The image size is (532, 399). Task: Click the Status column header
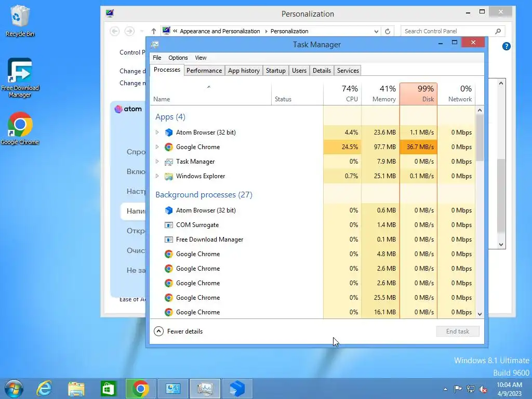[x=297, y=94]
